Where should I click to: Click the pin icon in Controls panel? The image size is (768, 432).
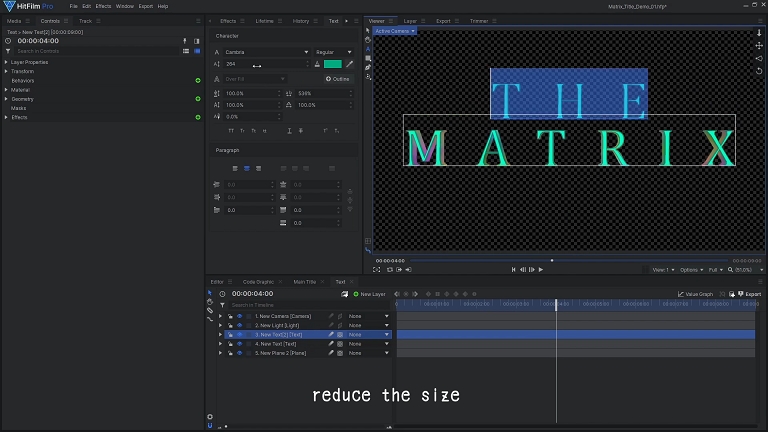(183, 41)
